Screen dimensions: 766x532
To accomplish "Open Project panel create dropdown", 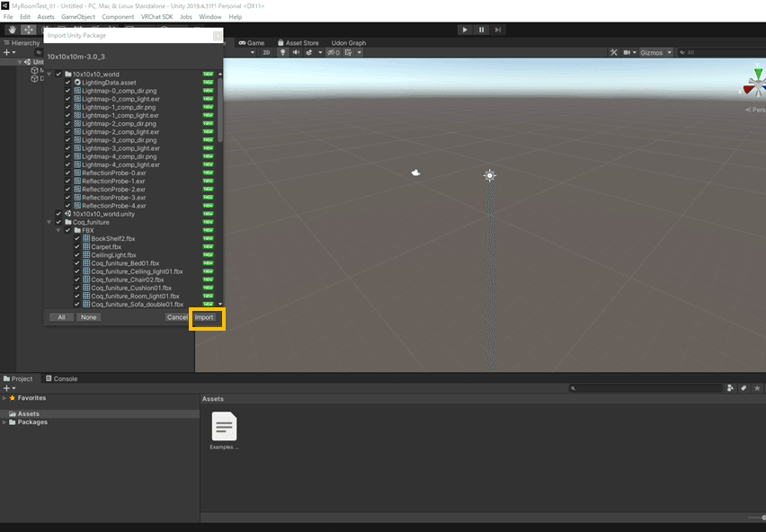I will coord(9,388).
